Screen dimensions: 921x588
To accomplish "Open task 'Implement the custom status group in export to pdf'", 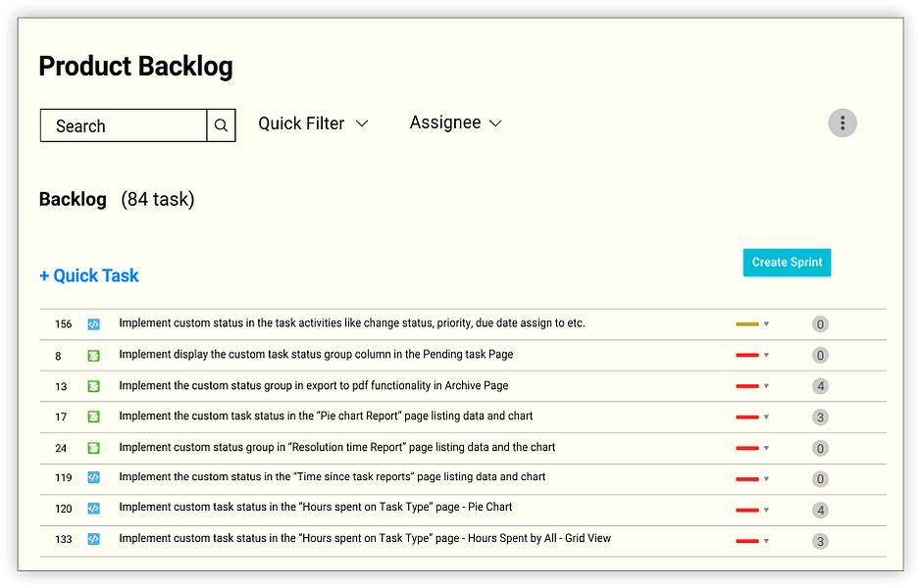I will 314,385.
